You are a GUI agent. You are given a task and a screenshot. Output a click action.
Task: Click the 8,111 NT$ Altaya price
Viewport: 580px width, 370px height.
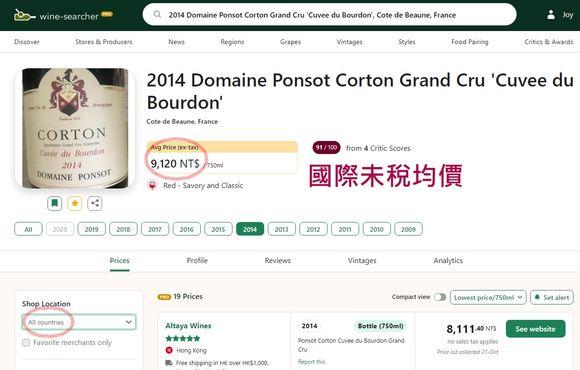pyautogui.click(x=471, y=329)
